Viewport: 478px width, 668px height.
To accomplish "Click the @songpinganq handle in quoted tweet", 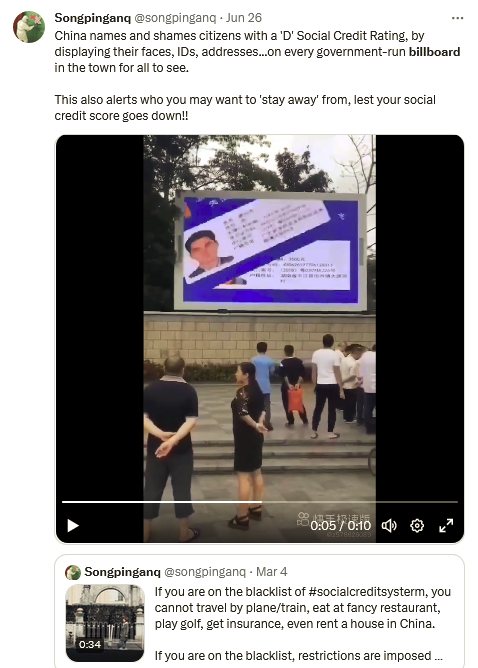I will [x=205, y=572].
